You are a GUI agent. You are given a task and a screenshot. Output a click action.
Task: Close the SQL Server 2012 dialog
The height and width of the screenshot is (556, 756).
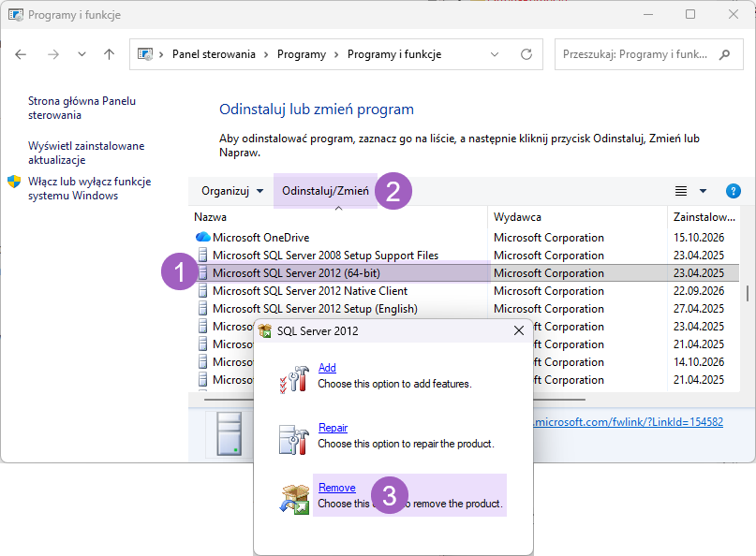[x=519, y=330]
